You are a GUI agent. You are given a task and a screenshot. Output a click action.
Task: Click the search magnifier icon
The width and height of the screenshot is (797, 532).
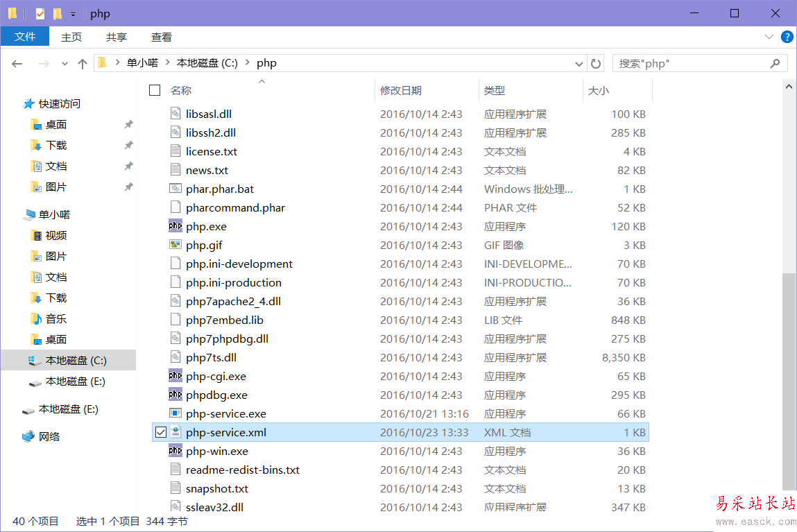(x=775, y=64)
